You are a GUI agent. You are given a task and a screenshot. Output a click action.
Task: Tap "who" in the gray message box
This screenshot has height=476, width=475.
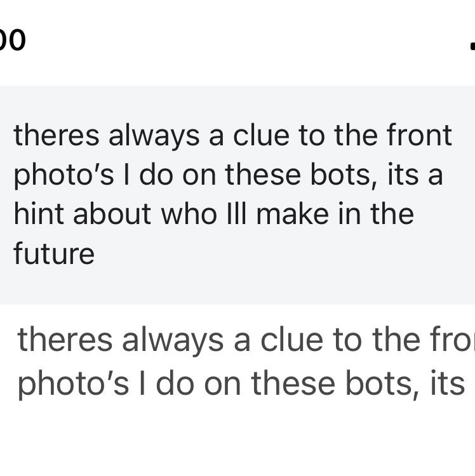point(180,215)
